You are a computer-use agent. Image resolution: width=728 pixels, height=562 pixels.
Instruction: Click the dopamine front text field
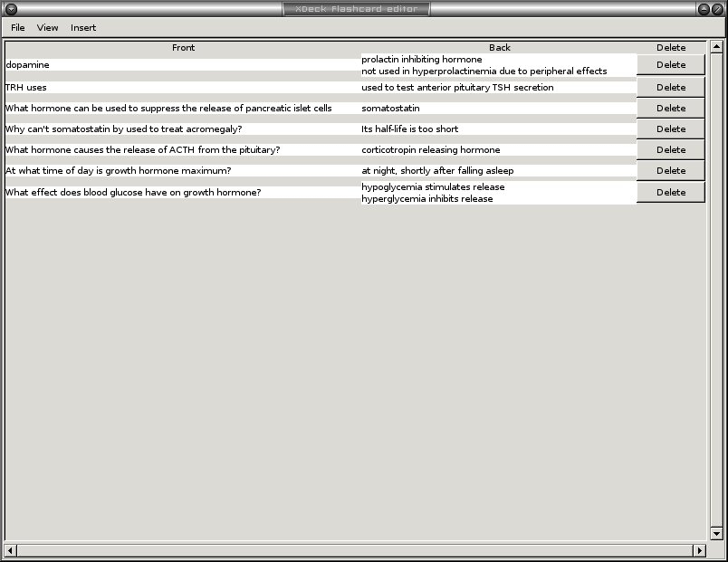(182, 65)
